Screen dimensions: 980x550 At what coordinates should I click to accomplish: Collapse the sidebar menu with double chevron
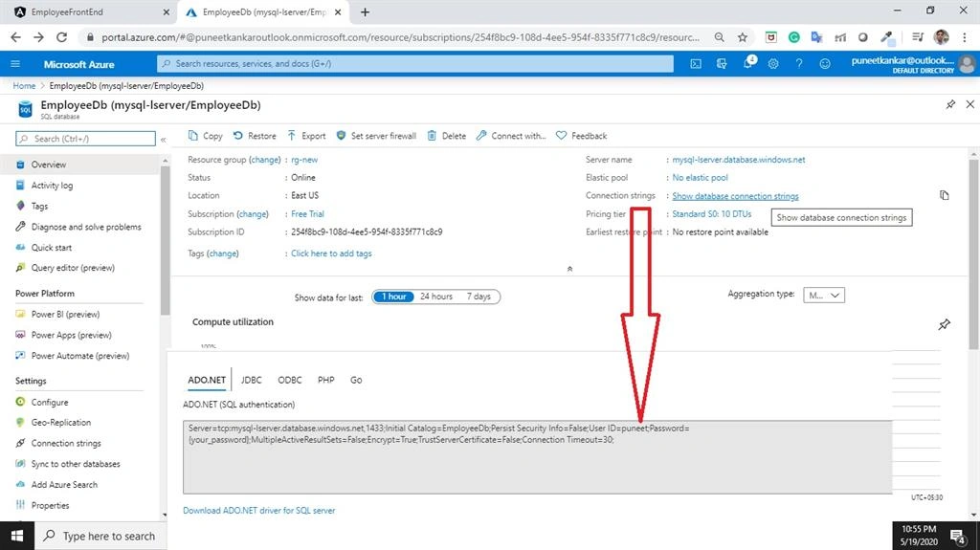pos(163,140)
